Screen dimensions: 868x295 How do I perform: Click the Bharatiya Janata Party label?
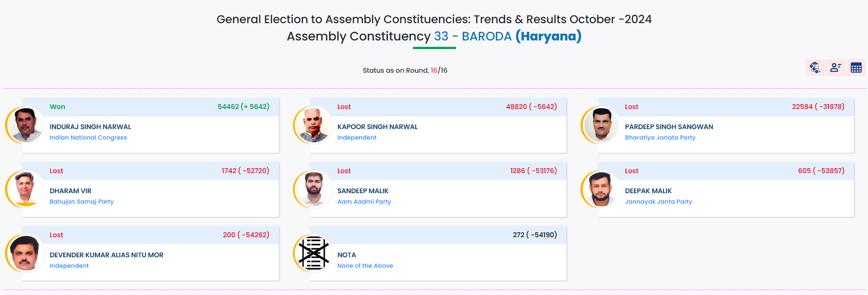coord(660,138)
